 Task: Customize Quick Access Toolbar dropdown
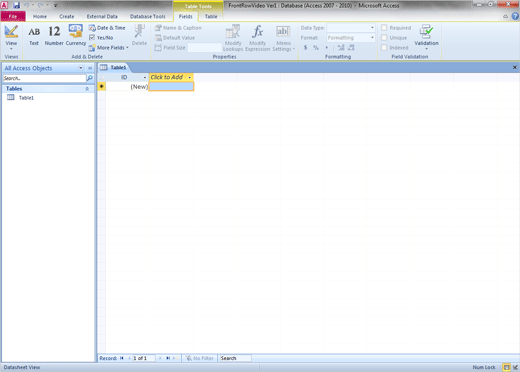56,5
